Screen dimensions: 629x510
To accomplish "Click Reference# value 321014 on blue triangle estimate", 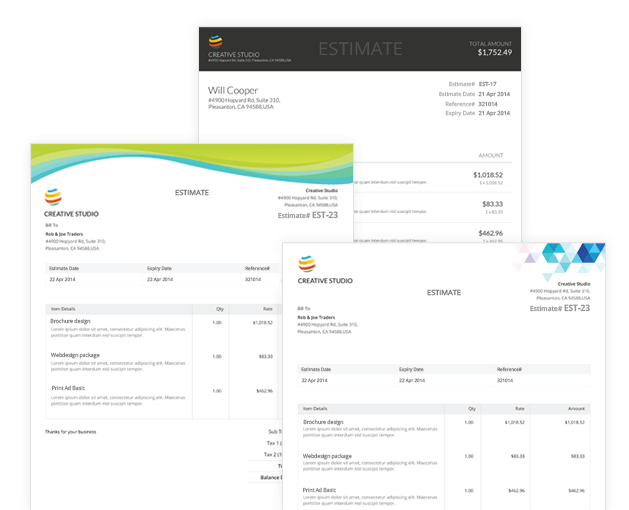I will [505, 380].
